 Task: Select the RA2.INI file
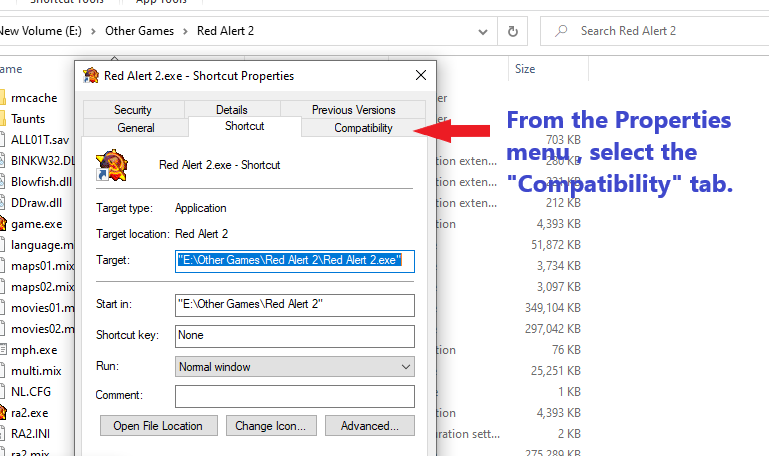tap(30, 434)
